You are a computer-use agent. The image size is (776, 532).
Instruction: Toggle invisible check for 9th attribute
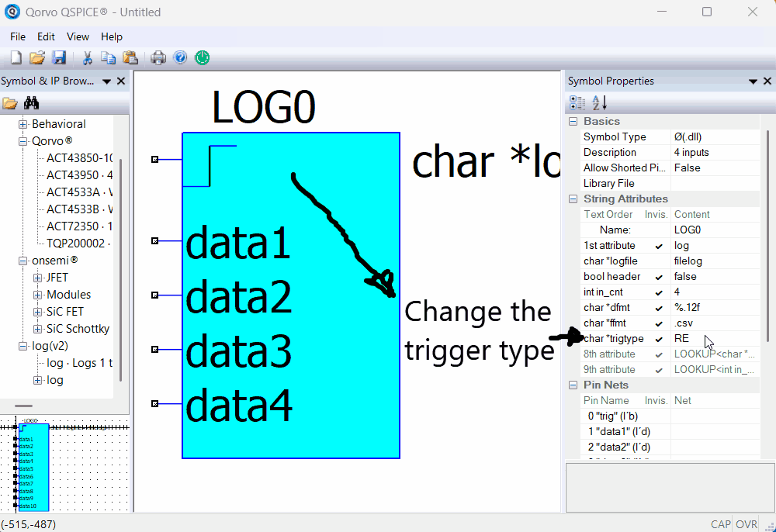(x=659, y=370)
